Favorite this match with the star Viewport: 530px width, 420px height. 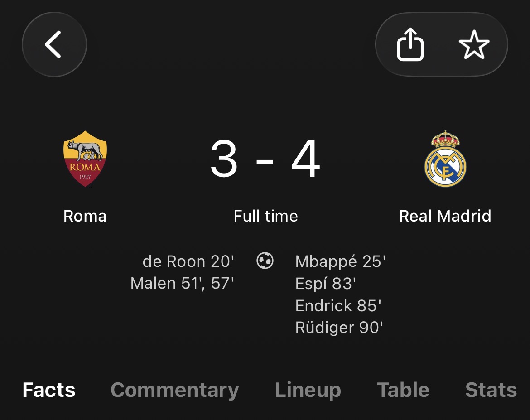(x=474, y=44)
